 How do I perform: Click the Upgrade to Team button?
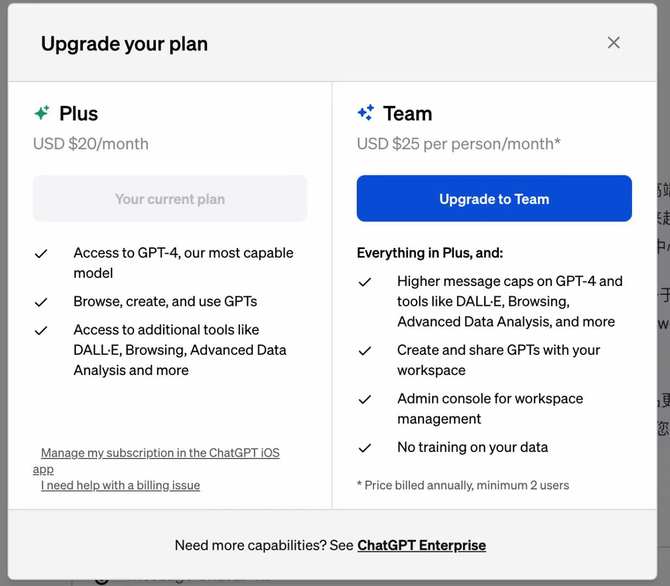(x=494, y=199)
